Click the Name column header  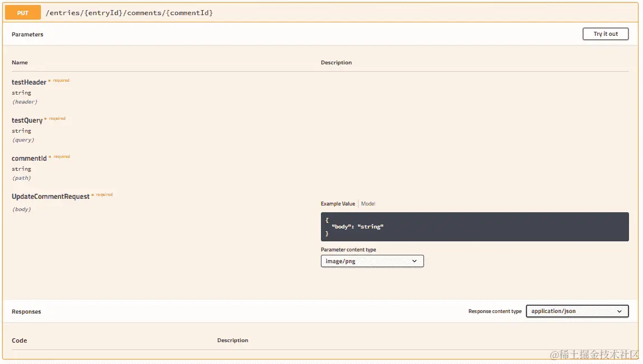[x=20, y=62]
